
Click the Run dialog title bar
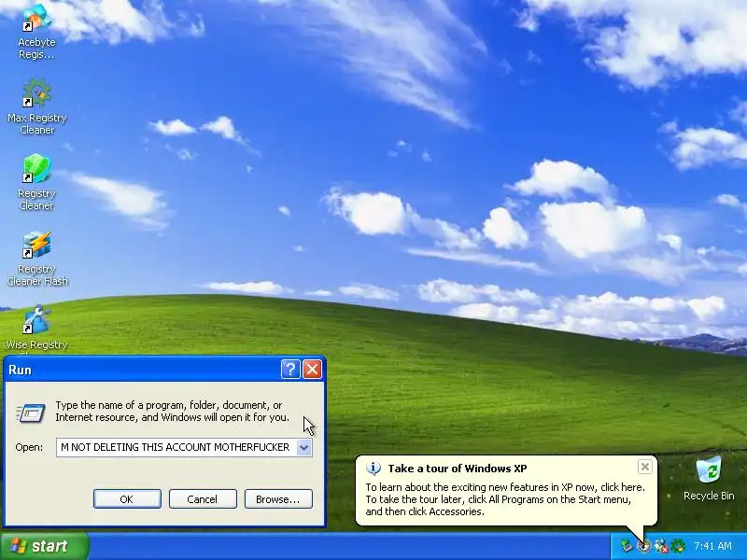(x=143, y=369)
